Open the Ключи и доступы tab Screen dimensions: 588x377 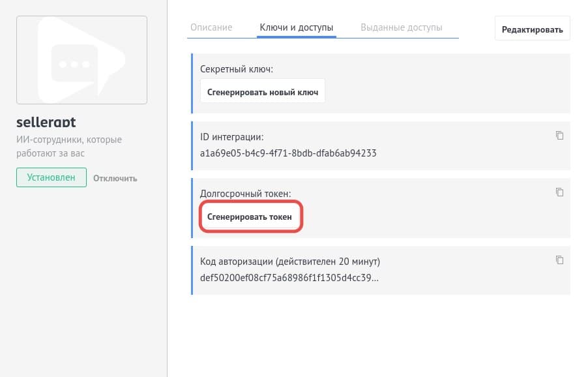[x=296, y=27]
